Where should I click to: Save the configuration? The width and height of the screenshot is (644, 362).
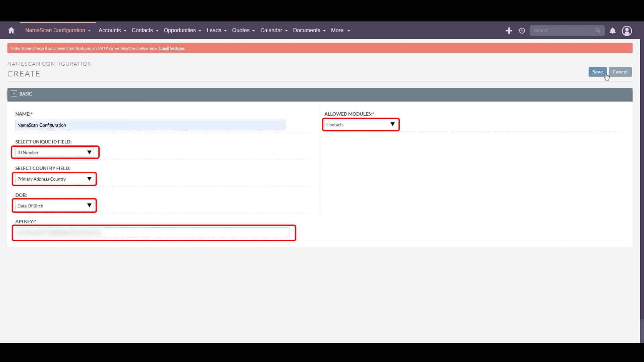click(597, 72)
